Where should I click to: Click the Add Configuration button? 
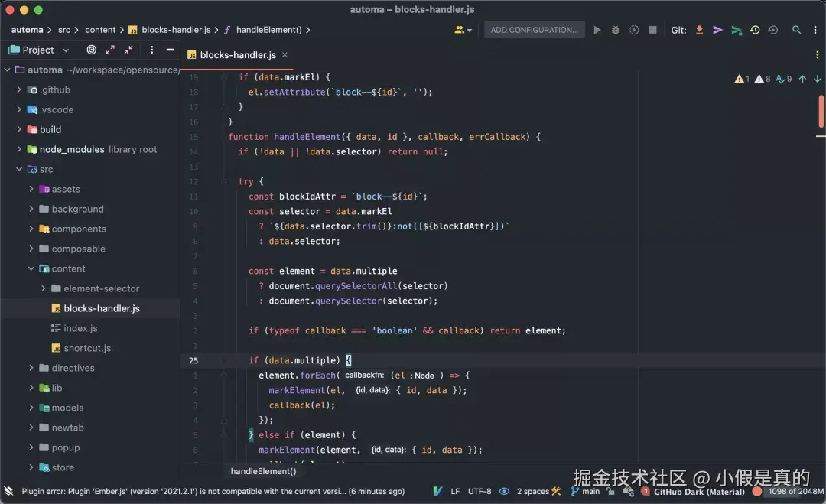point(534,30)
